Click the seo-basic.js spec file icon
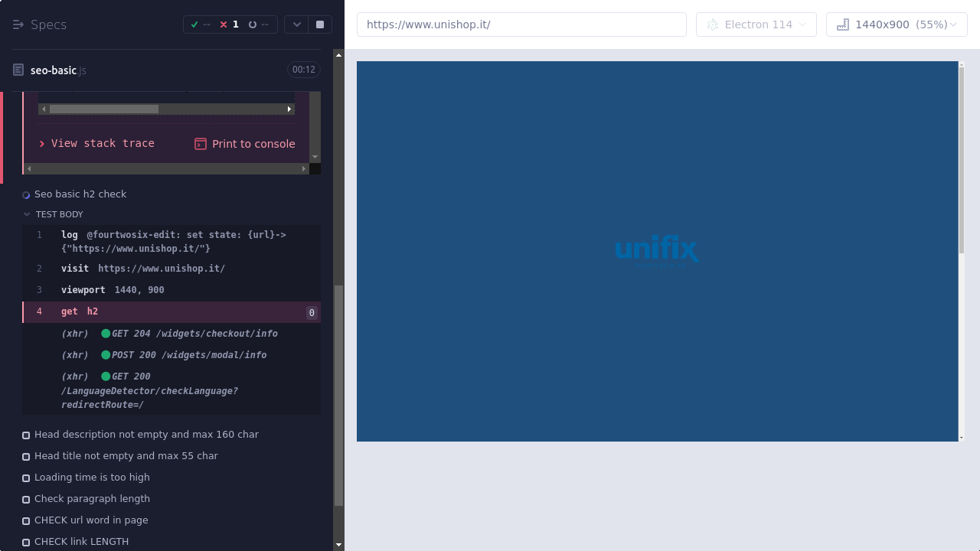980x551 pixels. tap(18, 70)
